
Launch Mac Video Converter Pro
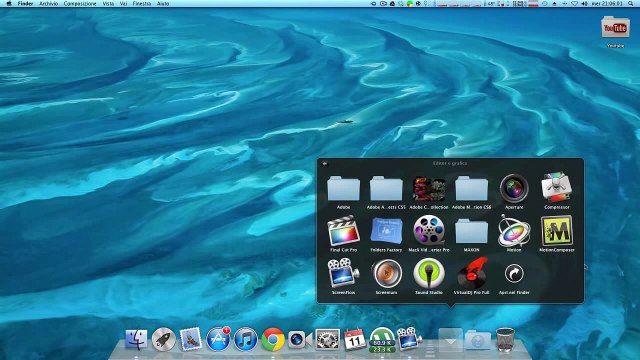click(x=429, y=230)
